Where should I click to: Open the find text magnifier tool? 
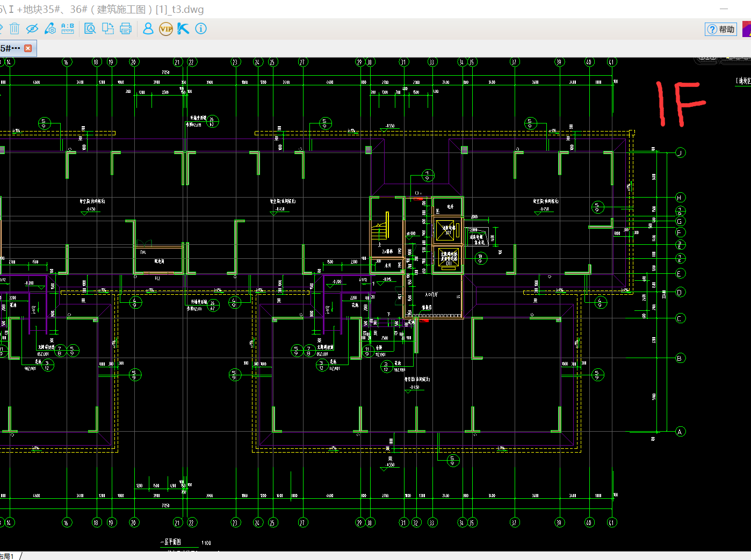click(x=90, y=28)
